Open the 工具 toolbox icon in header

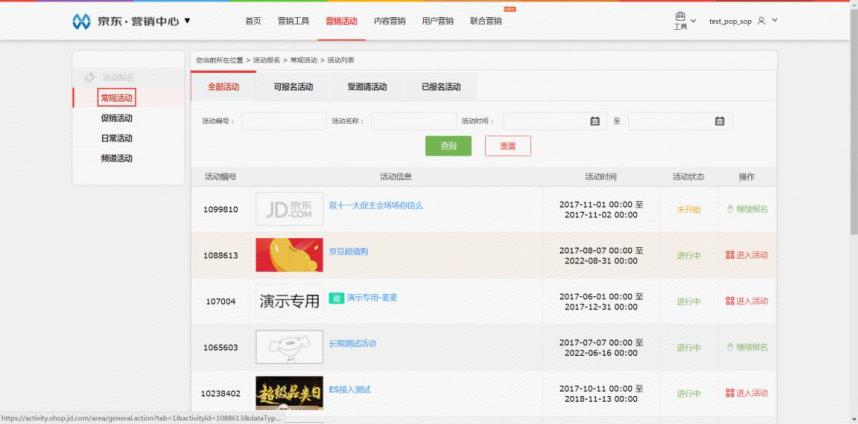click(680, 17)
